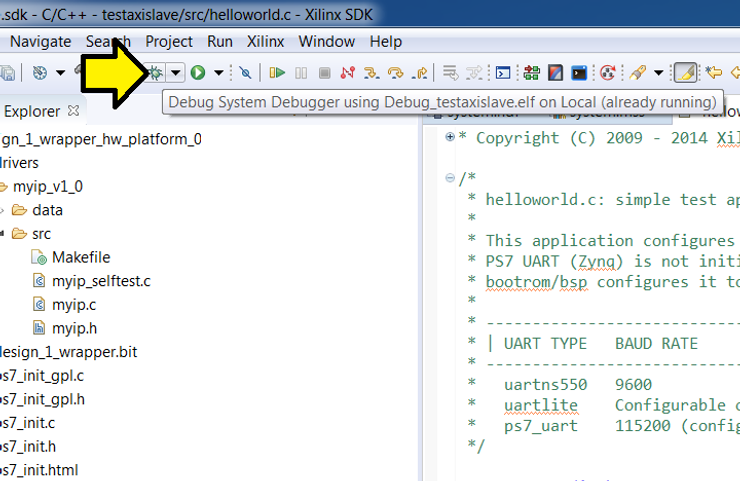Image resolution: width=740 pixels, height=481 pixels.
Task: Open the Window menu
Action: pos(327,42)
